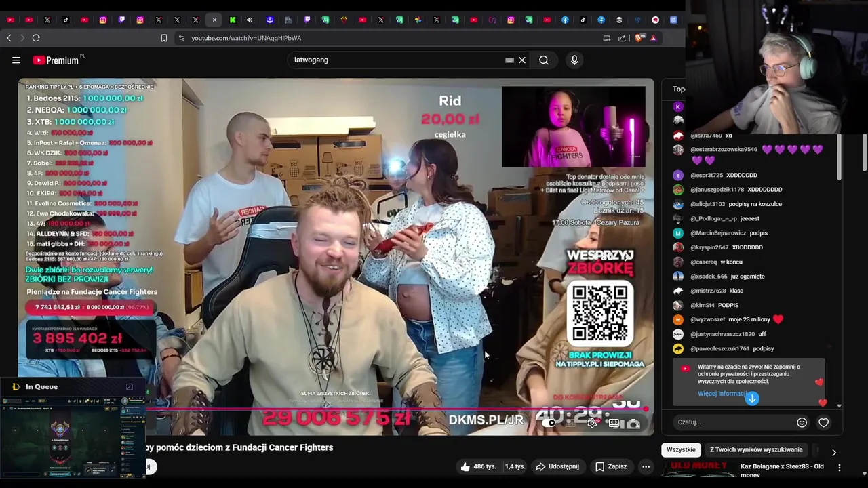Click chat user @esterabrzozowska9546
This screenshot has height=488, width=868.
724,150
